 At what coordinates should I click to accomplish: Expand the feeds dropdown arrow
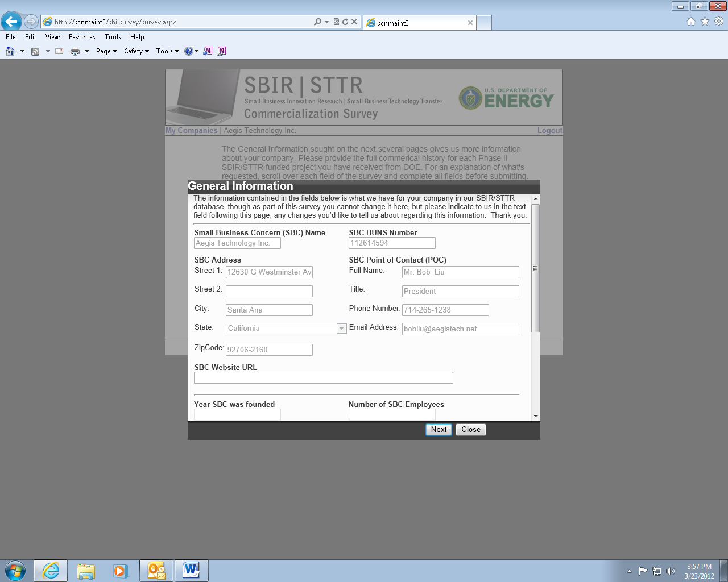[x=48, y=51]
